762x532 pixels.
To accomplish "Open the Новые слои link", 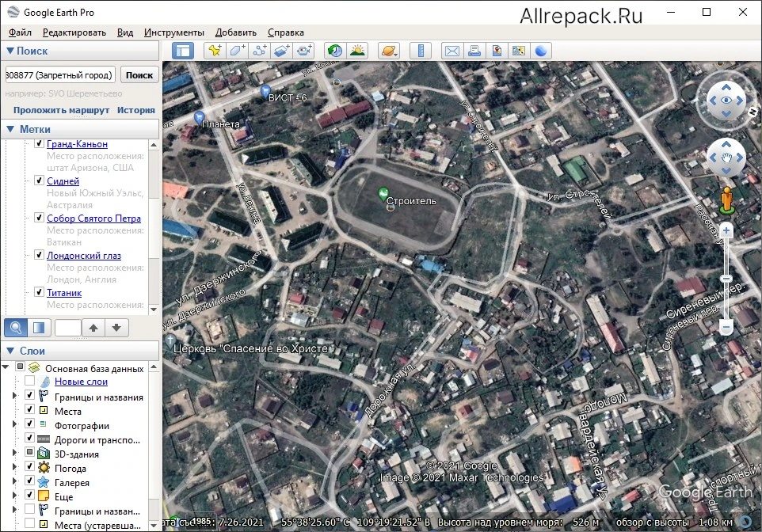I will 81,382.
